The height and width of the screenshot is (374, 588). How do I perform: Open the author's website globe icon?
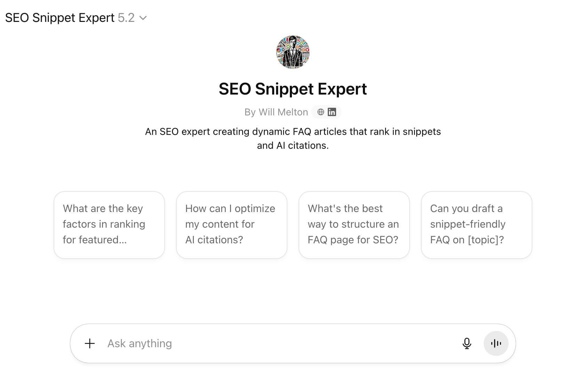[321, 112]
